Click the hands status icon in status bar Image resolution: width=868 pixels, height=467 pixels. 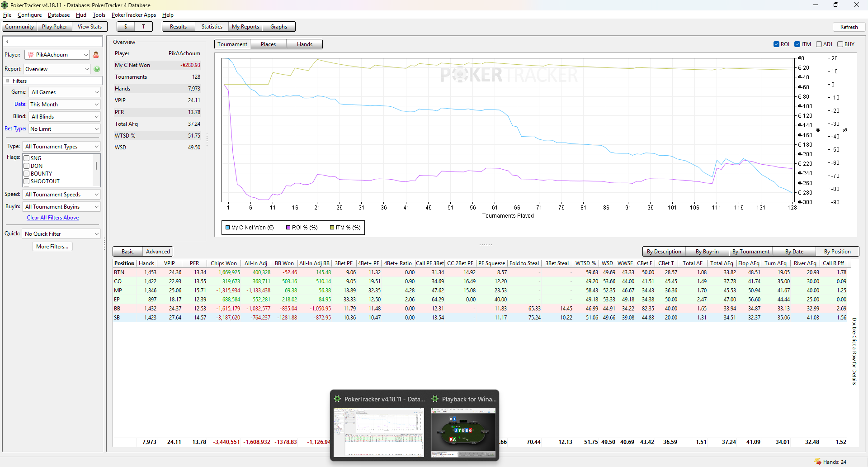point(818,462)
